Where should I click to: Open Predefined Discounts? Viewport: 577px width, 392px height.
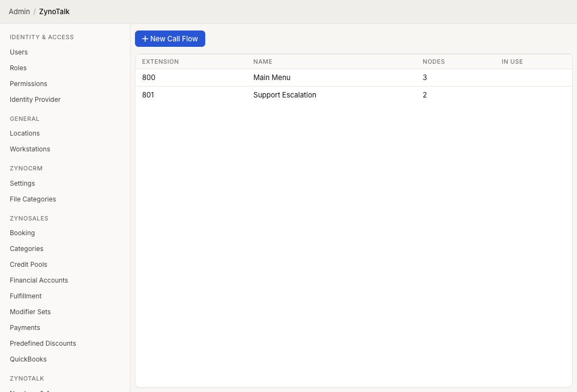[42, 344]
